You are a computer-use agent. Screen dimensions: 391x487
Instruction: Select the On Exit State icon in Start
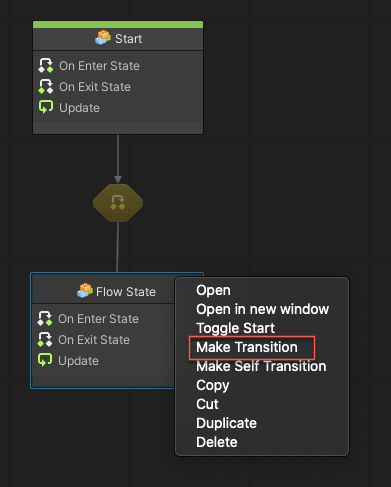point(46,87)
